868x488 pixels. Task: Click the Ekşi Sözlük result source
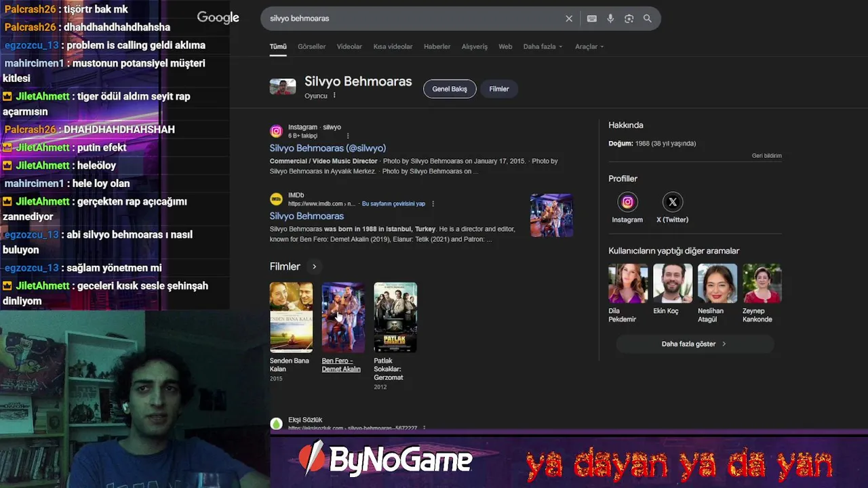pyautogui.click(x=305, y=420)
